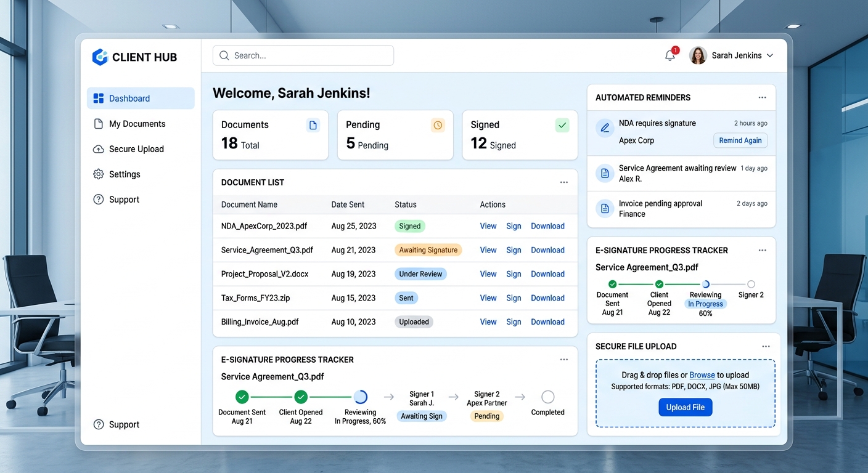This screenshot has height=473, width=868.
Task: Click the Remind Again button for Apex Corp
Action: click(x=740, y=140)
